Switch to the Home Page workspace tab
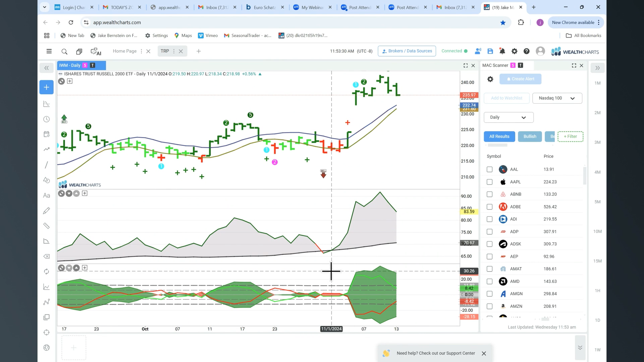Screen dimensions: 644x362 tap(124, 51)
